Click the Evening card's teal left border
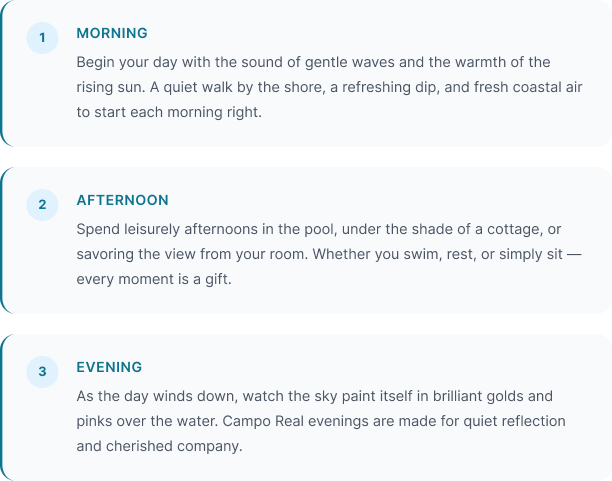The height and width of the screenshot is (481, 612). coord(2,407)
